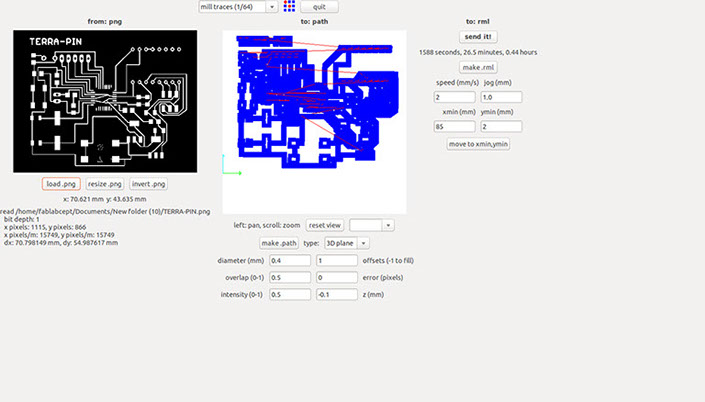Click the 'x pixels: 1115' line
The image size is (705, 402).
(45, 227)
